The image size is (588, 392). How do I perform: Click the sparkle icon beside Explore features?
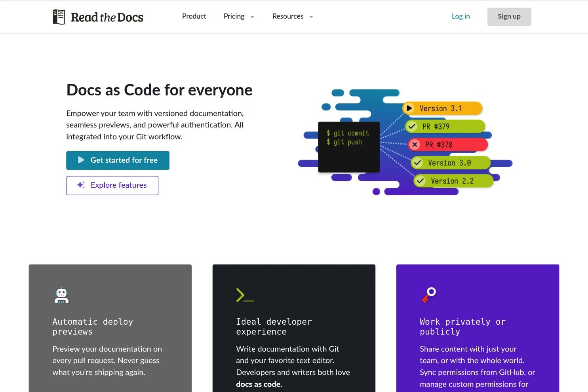[80, 185]
